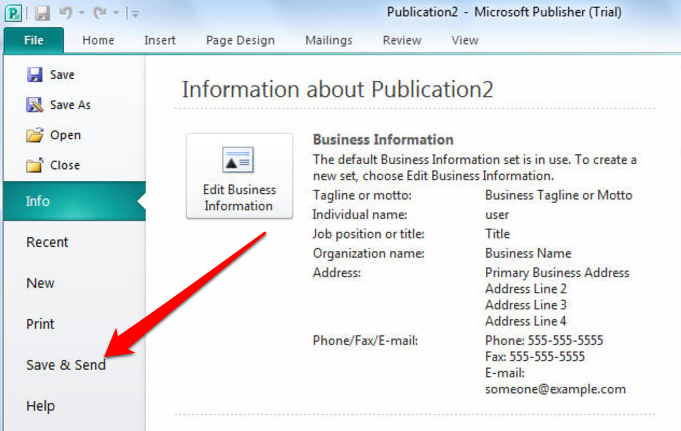The width and height of the screenshot is (681, 431).
Task: Choose Save As in the File menu
Action: 70,105
